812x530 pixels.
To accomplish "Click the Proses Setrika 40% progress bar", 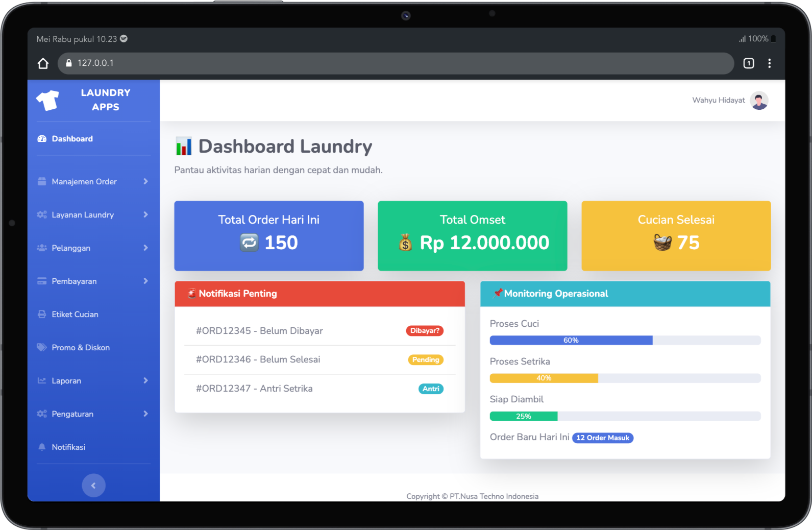I will [x=625, y=378].
